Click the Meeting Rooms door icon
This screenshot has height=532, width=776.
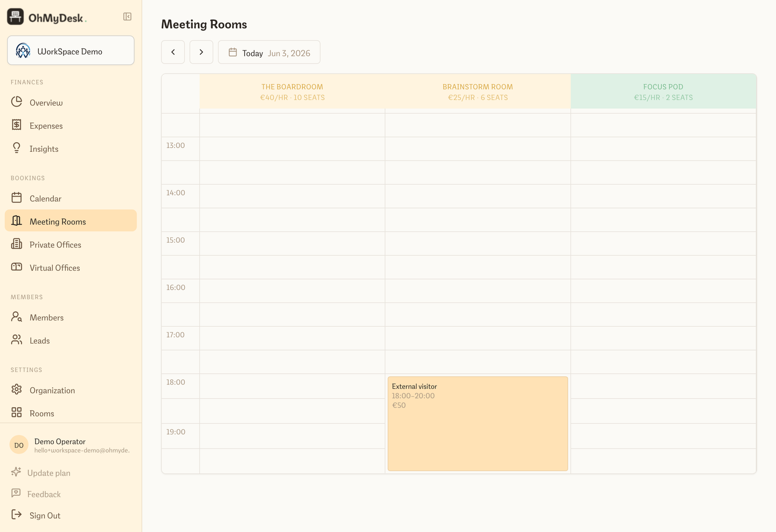point(17,221)
